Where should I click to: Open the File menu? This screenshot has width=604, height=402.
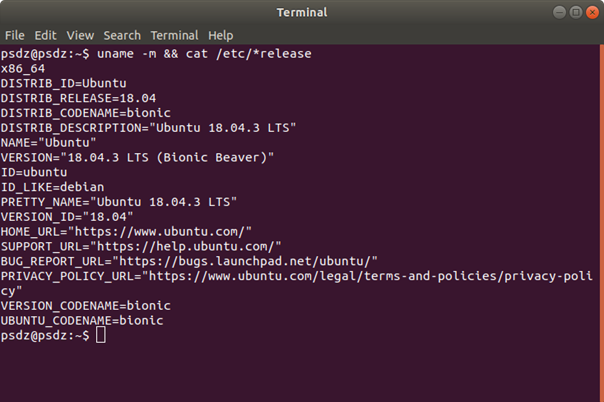(x=15, y=35)
